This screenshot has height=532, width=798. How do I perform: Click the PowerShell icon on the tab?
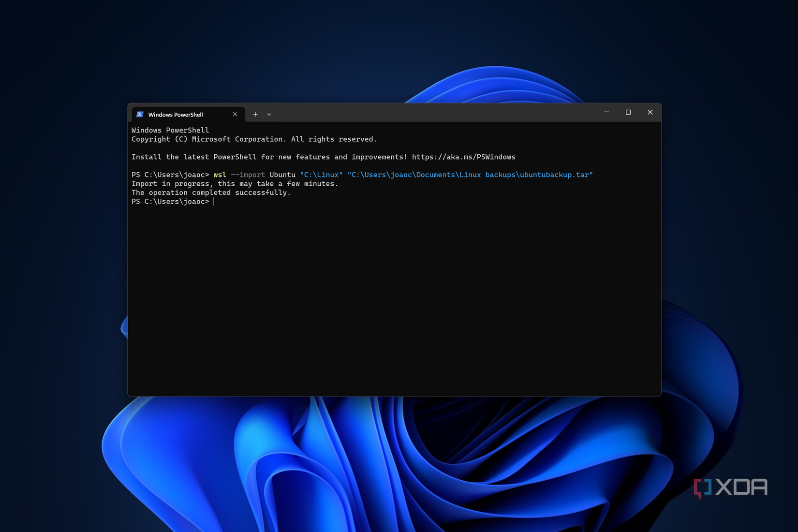140,114
